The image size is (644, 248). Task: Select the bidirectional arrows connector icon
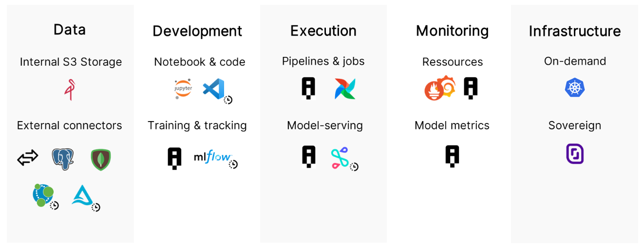click(x=28, y=158)
